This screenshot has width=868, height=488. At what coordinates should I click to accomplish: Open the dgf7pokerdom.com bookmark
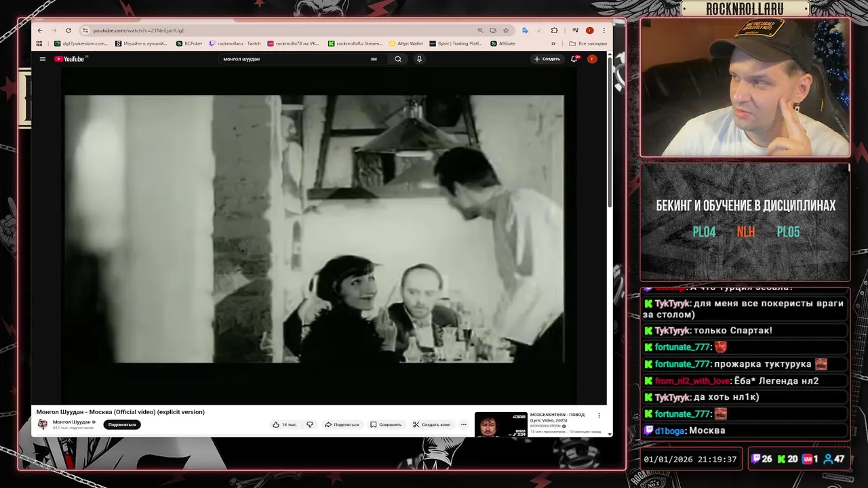(81, 43)
